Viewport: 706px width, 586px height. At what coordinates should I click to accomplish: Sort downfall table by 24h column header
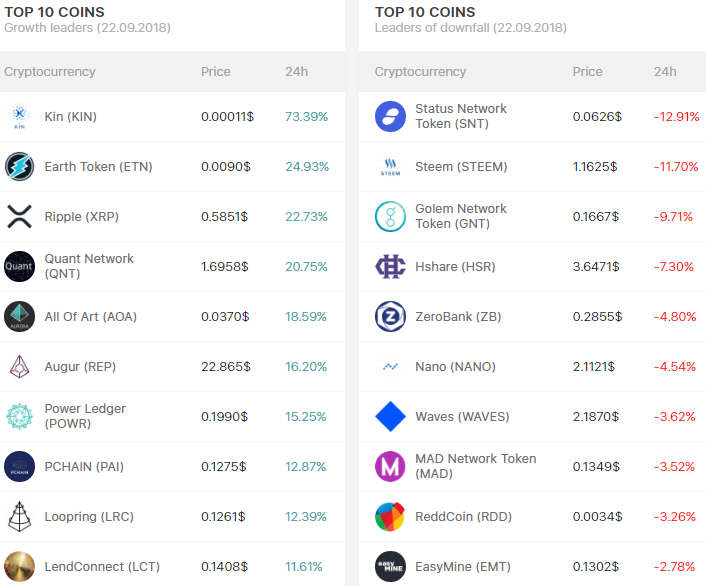(x=665, y=72)
